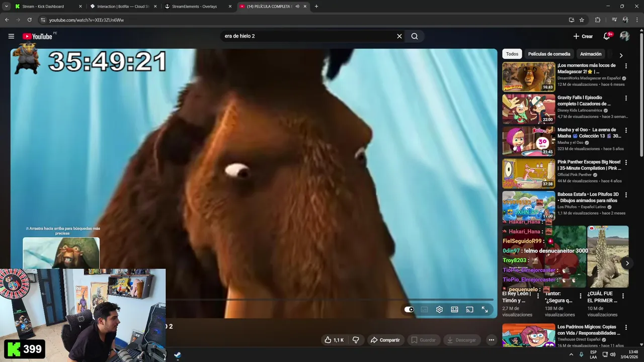
Task: Open a new browser tab
Action: tap(316, 7)
